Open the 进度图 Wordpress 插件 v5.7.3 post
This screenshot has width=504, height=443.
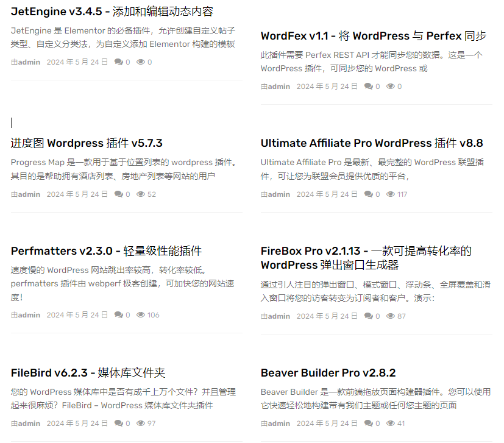click(x=87, y=143)
